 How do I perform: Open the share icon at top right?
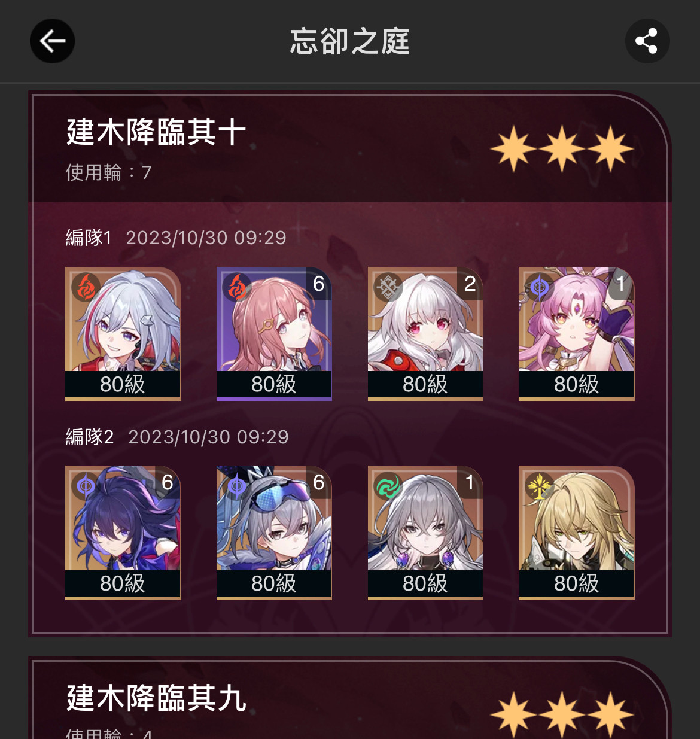[x=647, y=41]
